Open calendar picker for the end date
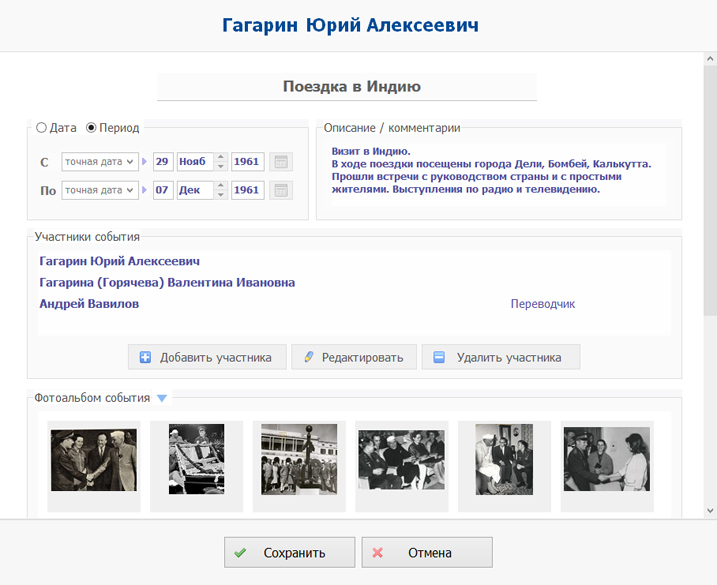 (281, 190)
